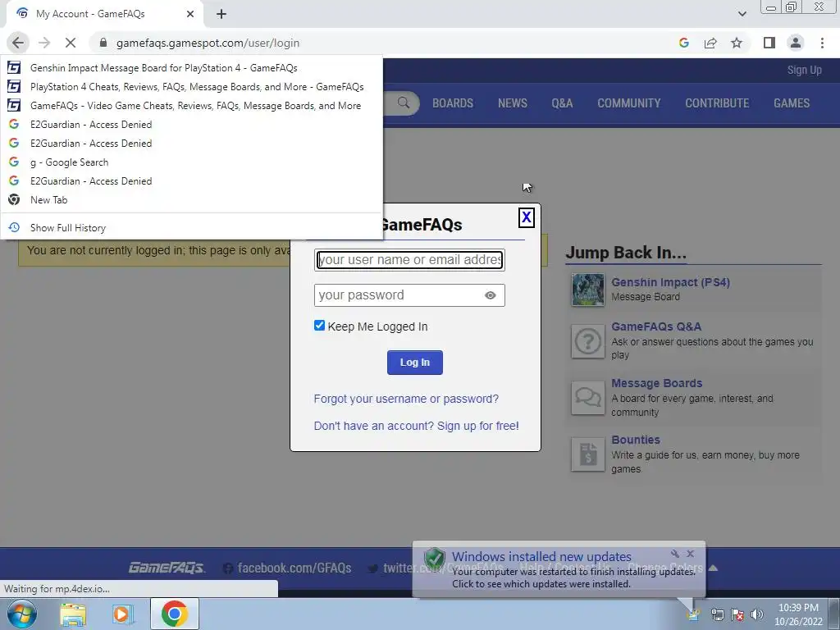Click Show Full History
The image size is (840, 630).
(192, 228)
